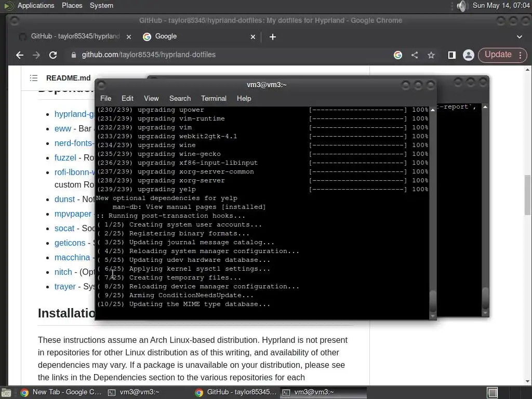Open the Applications menu
The height and width of the screenshot is (399, 532).
36,5
